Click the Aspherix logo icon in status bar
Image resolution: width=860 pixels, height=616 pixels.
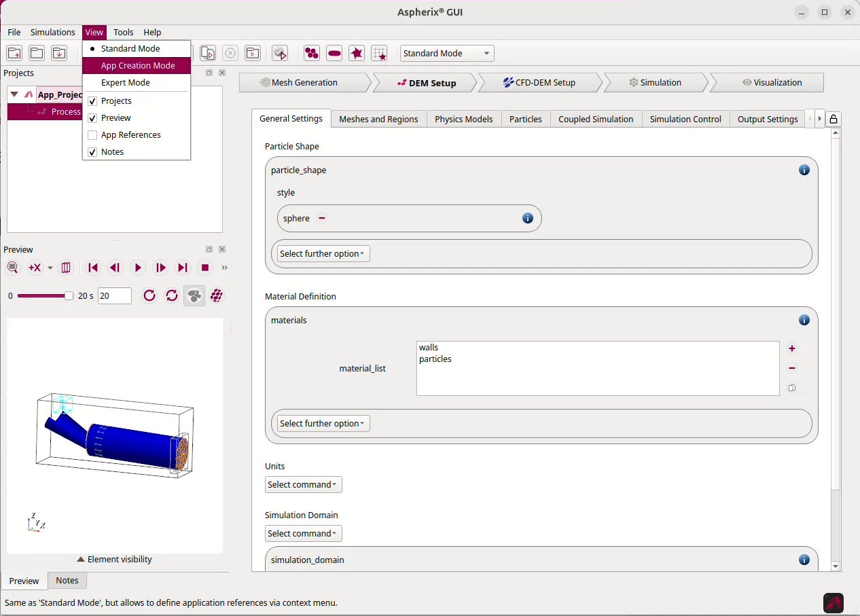[x=834, y=602]
